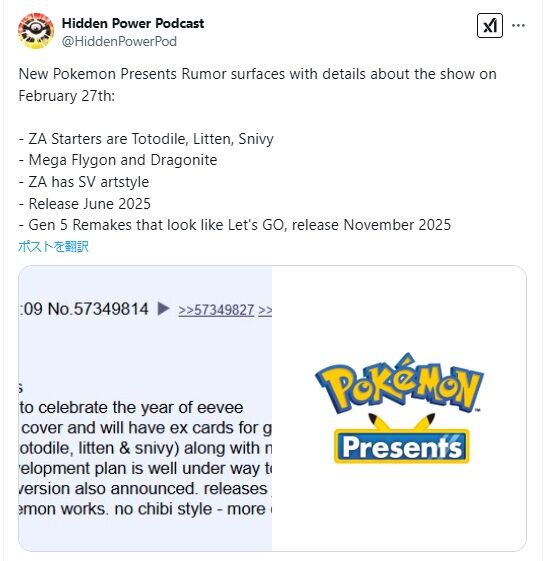Open the >>57349827 reply reference link
Screen dimensions: 550x561
[x=216, y=310]
